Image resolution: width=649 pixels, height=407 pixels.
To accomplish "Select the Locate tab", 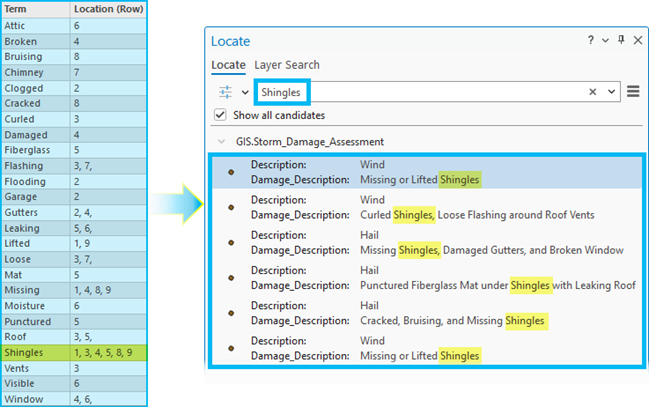I will pyautogui.click(x=228, y=65).
